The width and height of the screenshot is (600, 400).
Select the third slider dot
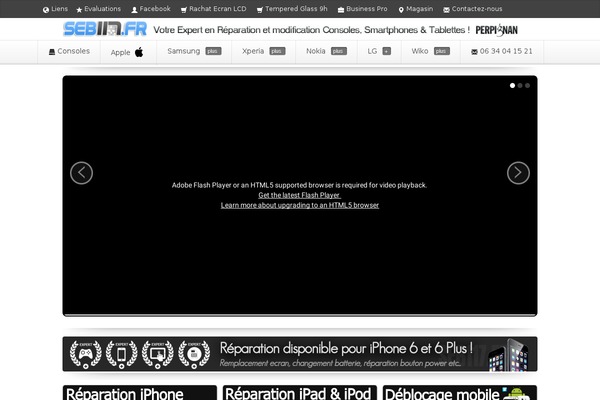527,85
